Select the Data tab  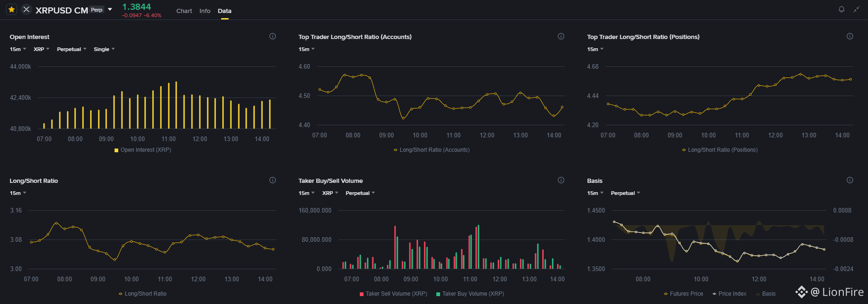click(x=224, y=11)
